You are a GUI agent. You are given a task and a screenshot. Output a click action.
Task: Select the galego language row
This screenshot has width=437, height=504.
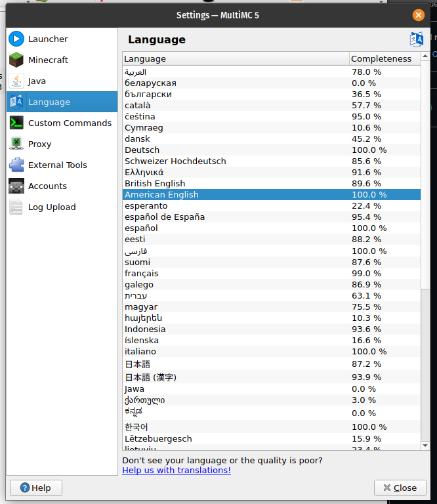tap(272, 285)
